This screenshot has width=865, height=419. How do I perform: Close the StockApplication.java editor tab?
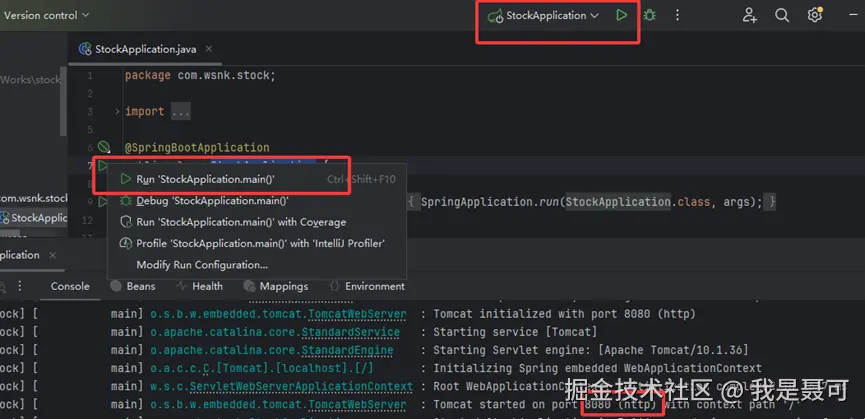(x=209, y=49)
